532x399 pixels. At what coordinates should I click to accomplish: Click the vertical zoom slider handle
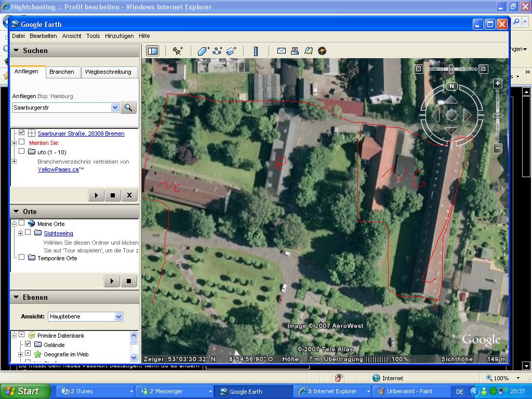pyautogui.click(x=498, y=115)
